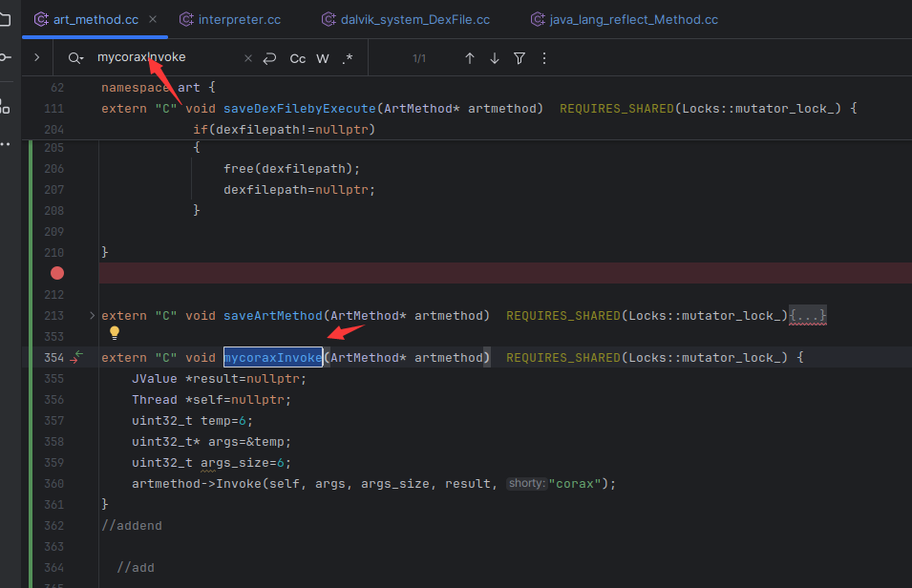Click the diff arrows gutter icon on line 354
Screen dimensions: 912x588
76,358
